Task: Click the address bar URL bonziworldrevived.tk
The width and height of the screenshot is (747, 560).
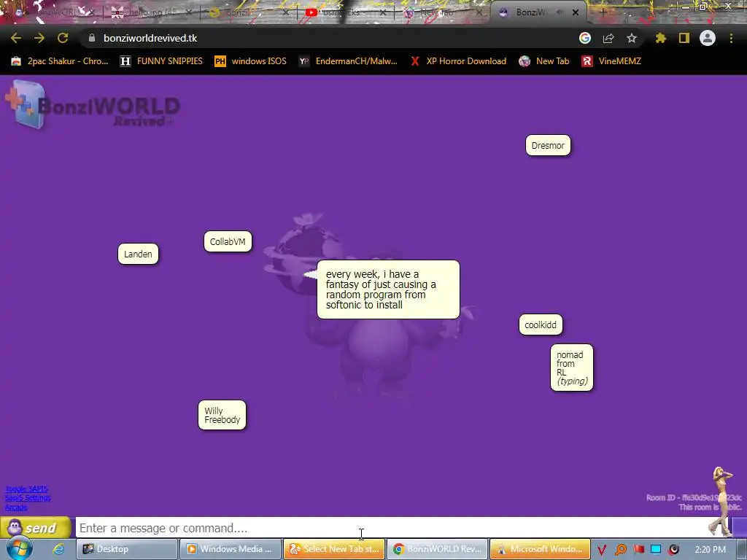Action: (150, 38)
